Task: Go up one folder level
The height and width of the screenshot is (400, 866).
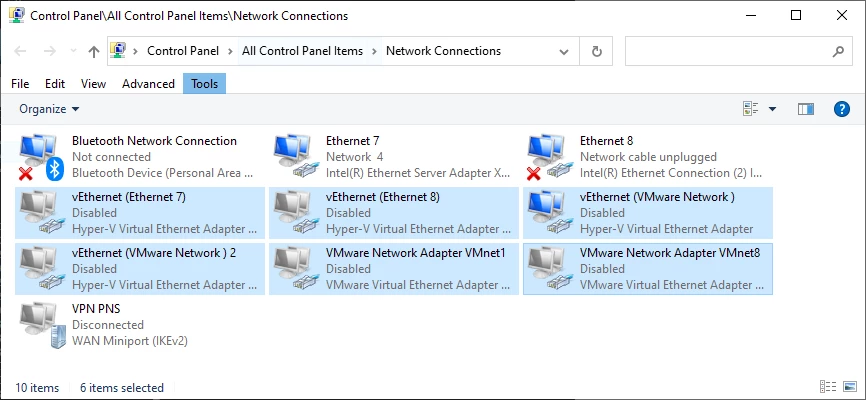Action: 94,51
